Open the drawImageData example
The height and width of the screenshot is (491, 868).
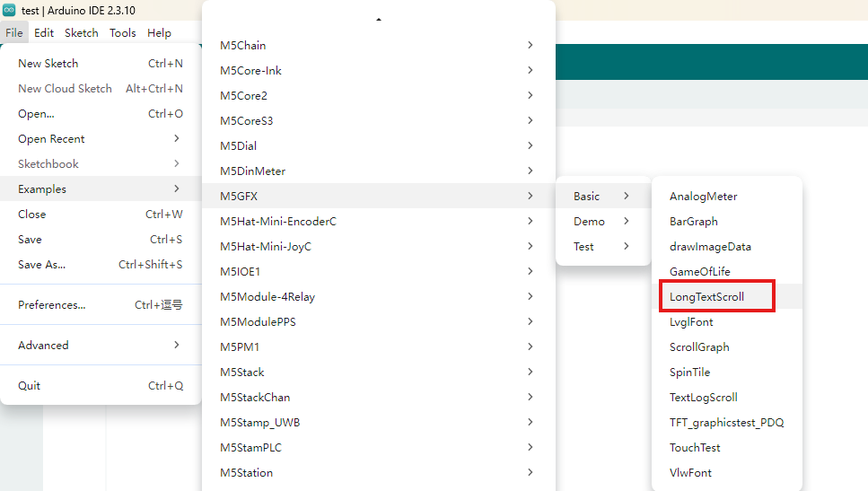click(x=727, y=246)
